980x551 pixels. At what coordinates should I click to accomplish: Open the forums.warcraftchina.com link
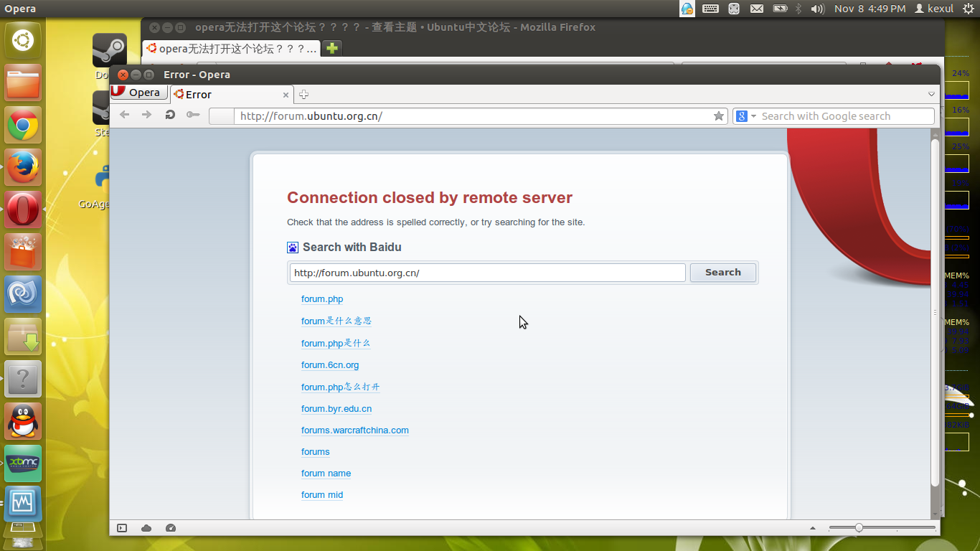[355, 430]
